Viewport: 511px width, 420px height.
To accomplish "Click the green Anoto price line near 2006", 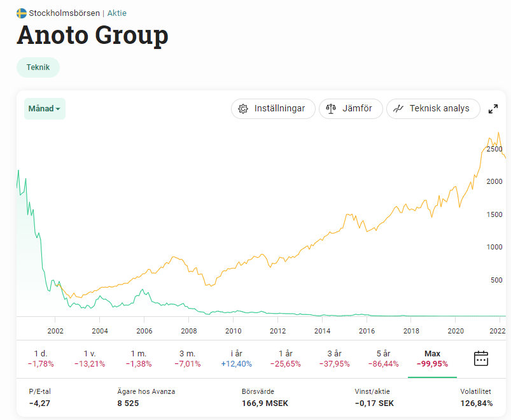I will point(144,292).
